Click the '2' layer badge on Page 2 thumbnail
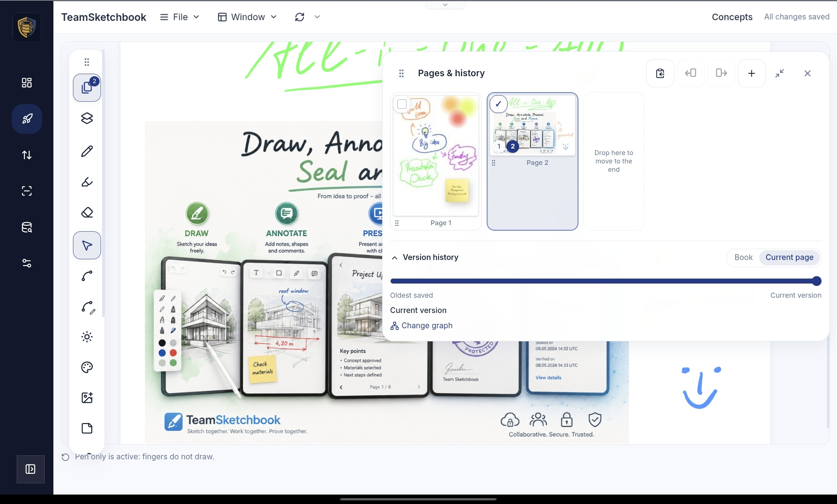This screenshot has width=837, height=504. [513, 146]
